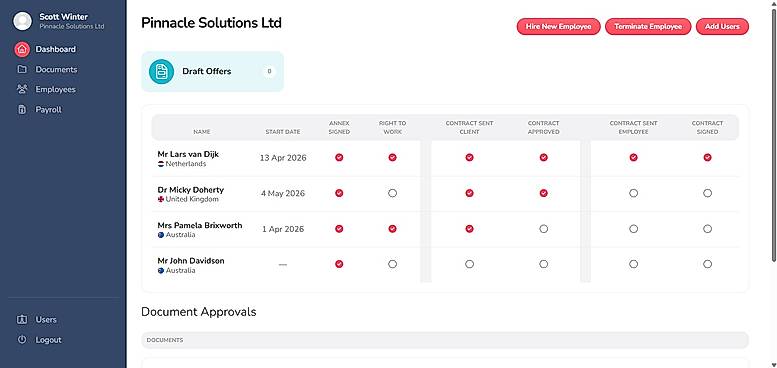The image size is (777, 368).
Task: Click the United Kingdom flag under Micky Doherty
Action: pos(161,199)
